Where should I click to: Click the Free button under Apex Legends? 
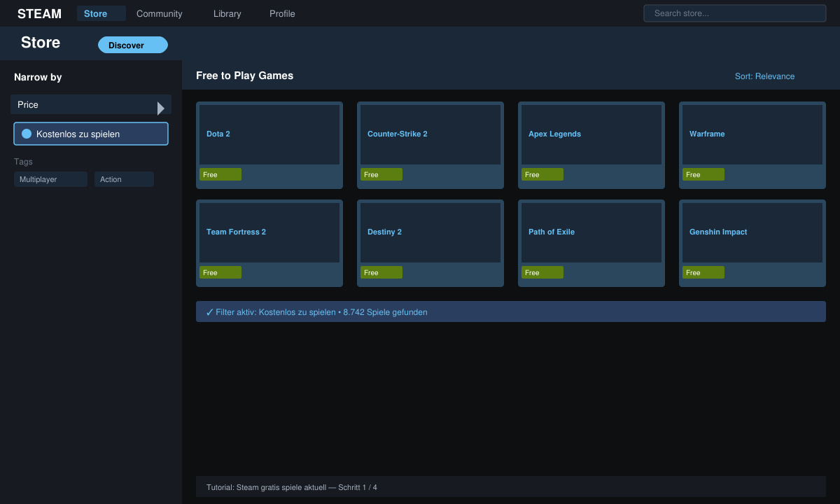click(x=542, y=174)
